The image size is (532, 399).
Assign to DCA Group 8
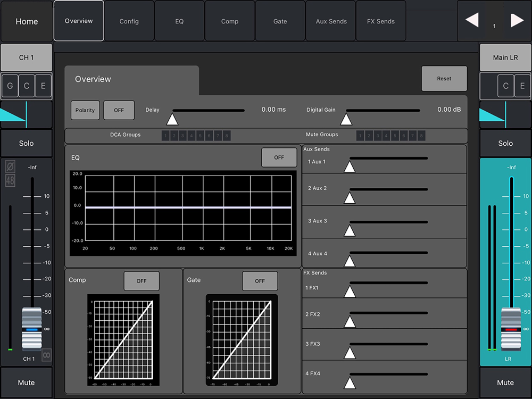point(227,136)
